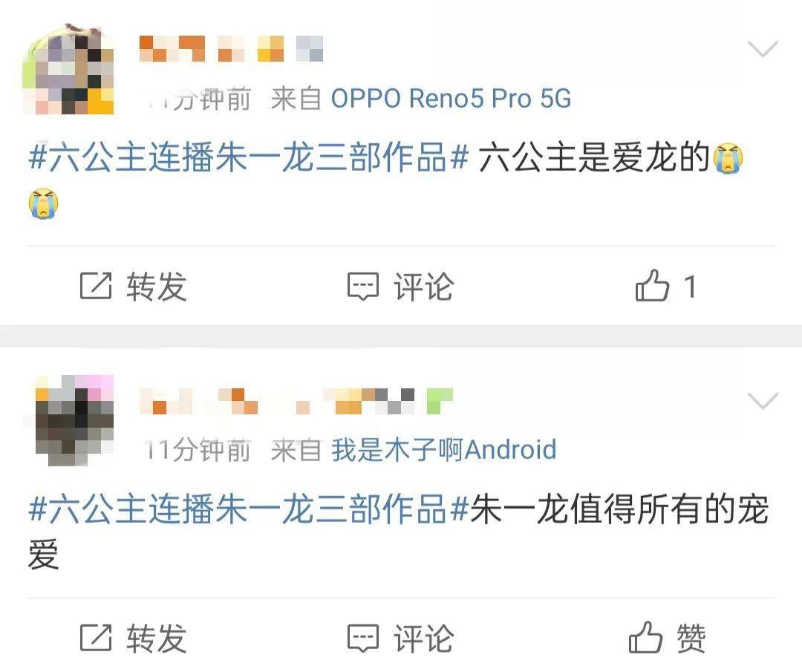The height and width of the screenshot is (672, 802).
Task: Expand the chevron menu on the second post
Action: click(763, 401)
